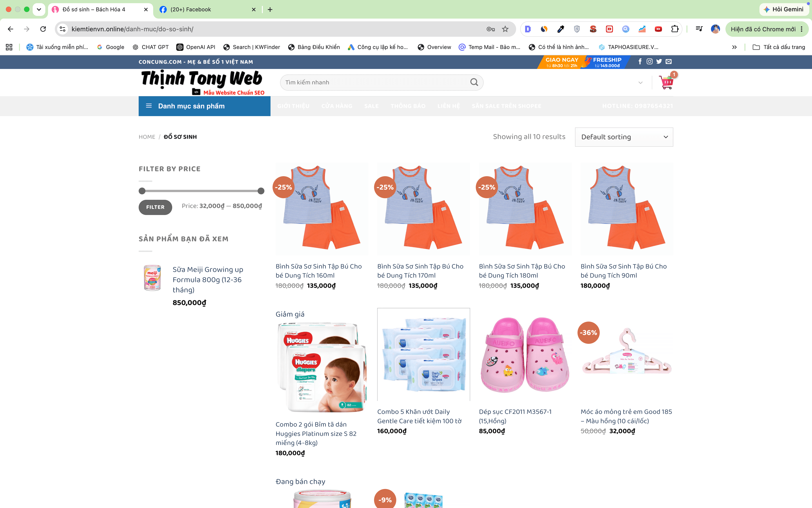Click the search magnifier icon
Screen dimensions: 812x508
pos(474,82)
